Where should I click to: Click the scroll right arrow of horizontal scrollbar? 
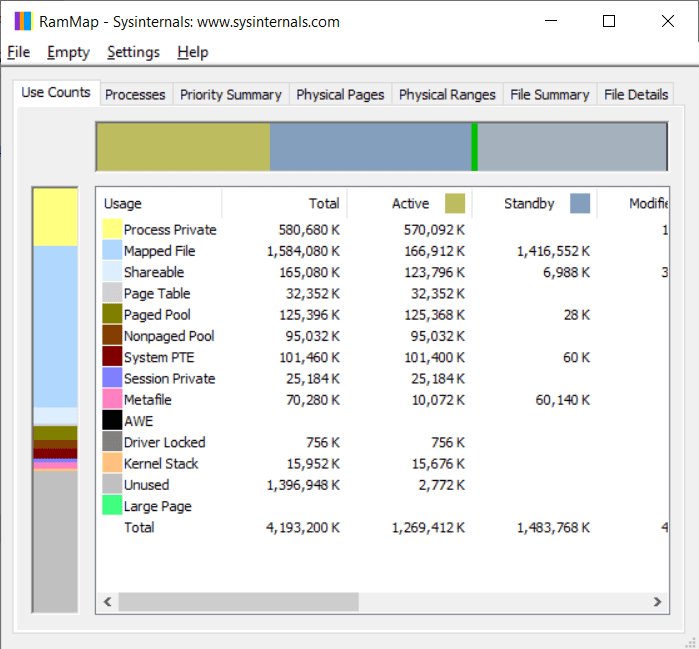658,602
